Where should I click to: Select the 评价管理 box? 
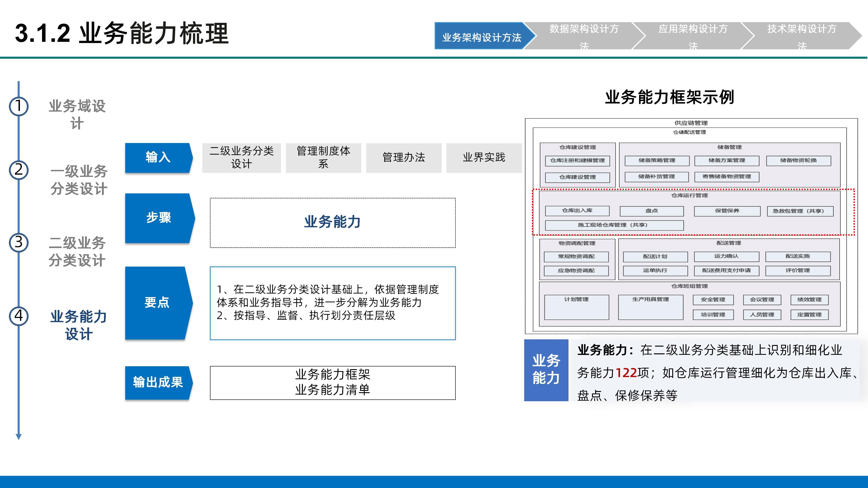[798, 271]
